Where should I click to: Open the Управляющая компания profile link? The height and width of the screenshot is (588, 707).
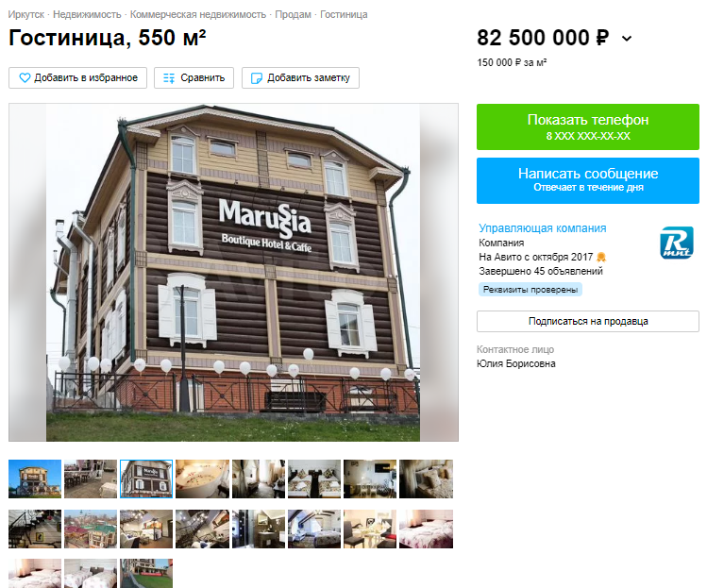point(543,228)
